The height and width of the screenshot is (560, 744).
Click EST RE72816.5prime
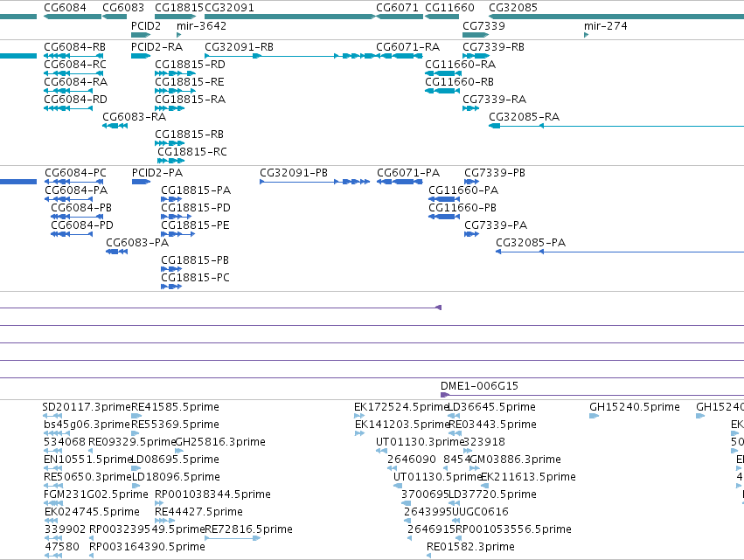click(x=248, y=529)
